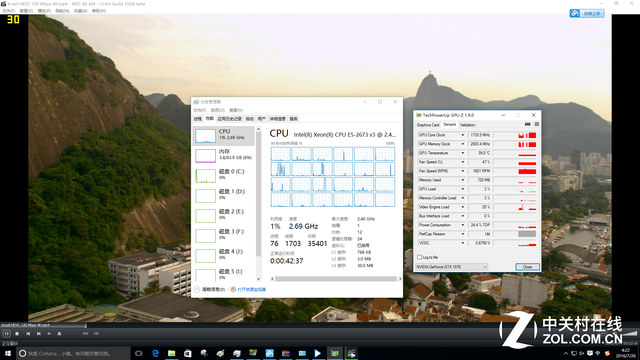Click Task Manager sidebar scroll-down arrow

coord(258,279)
